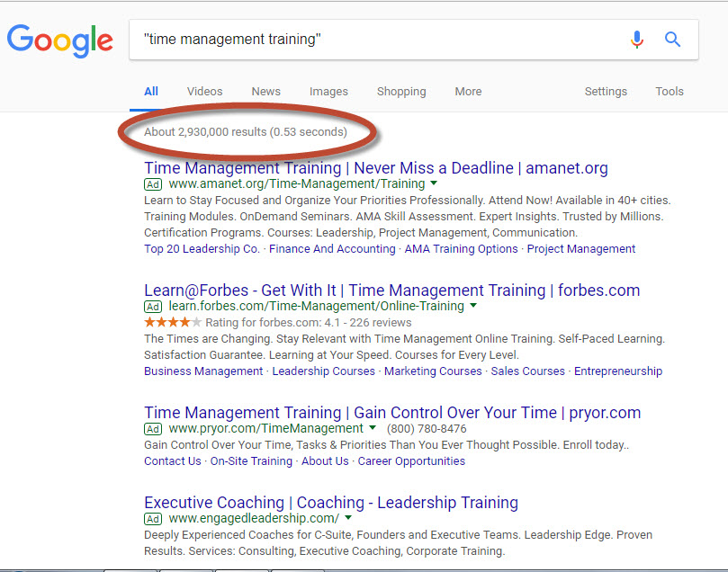Click Ad badge beside pryor.com URL
Screen dimensions: 728x572
(x=153, y=429)
